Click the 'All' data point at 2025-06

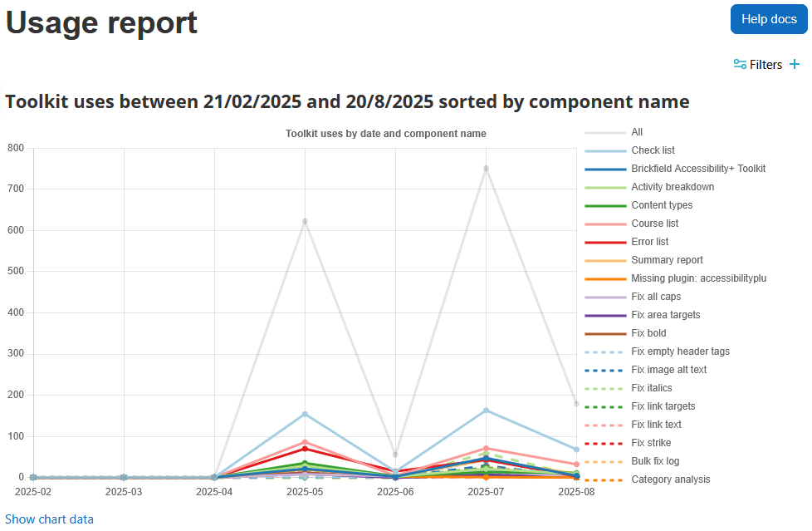(396, 455)
